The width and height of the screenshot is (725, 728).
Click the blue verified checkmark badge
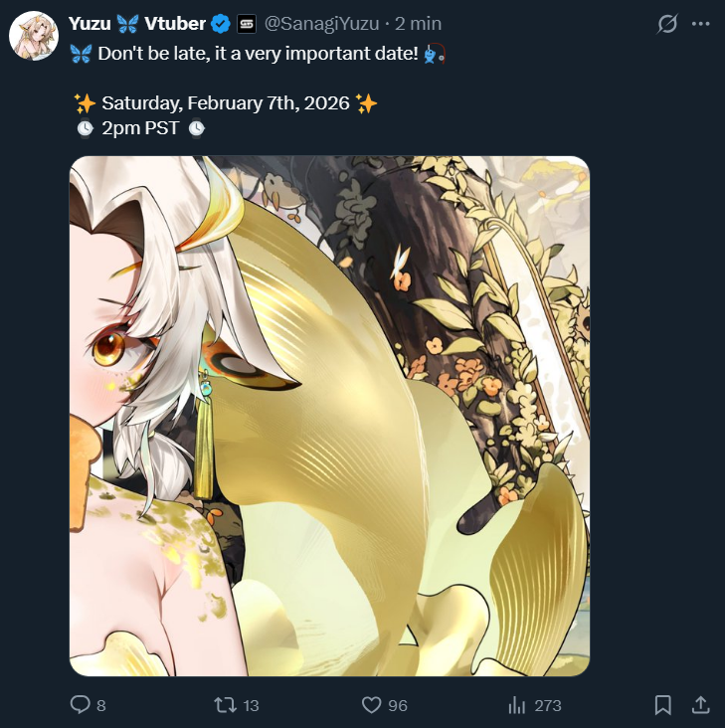point(221,24)
